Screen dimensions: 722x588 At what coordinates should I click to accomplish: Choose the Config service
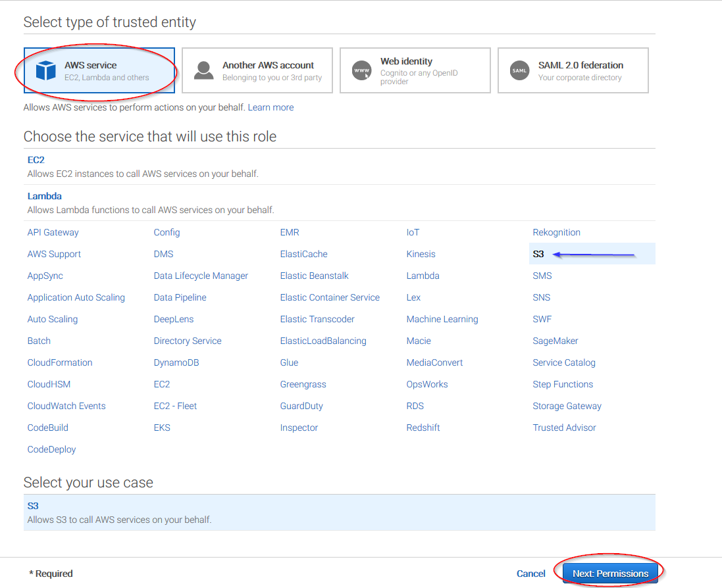[167, 232]
